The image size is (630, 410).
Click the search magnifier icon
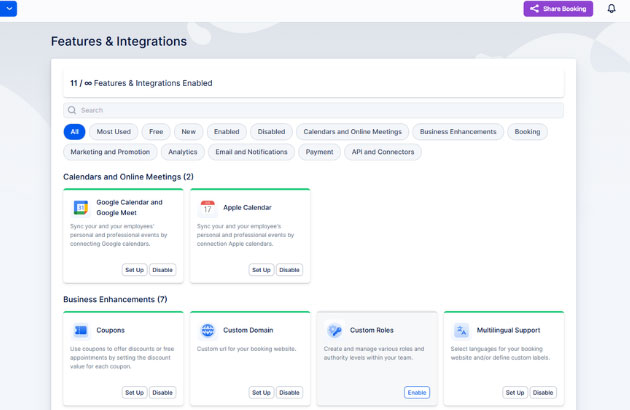(72, 110)
